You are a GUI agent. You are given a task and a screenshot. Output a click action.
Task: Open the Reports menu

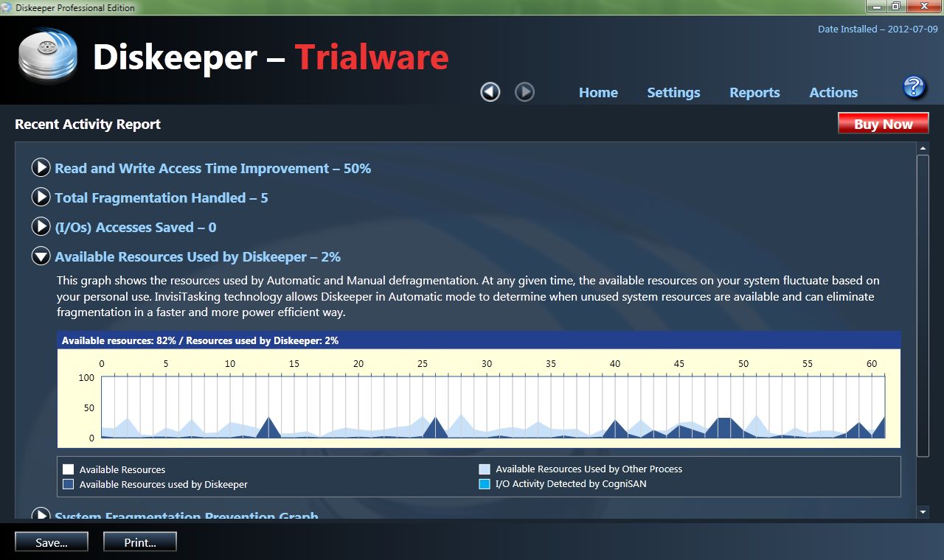[x=754, y=93]
